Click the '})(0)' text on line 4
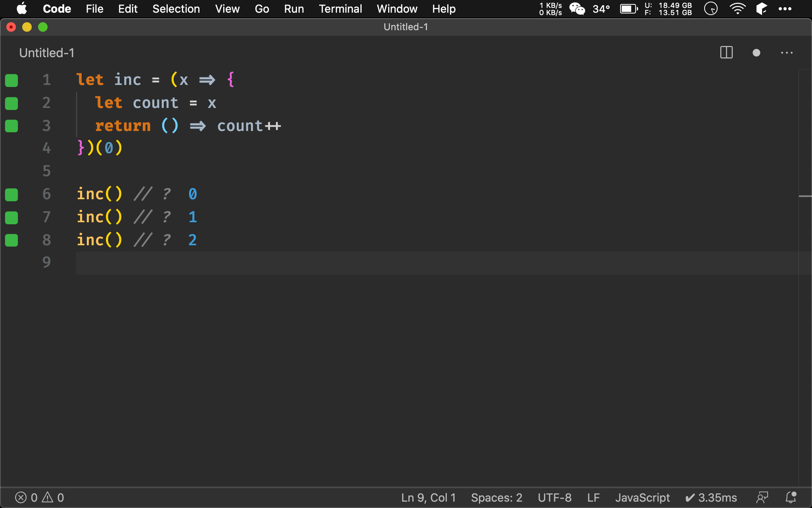This screenshot has height=508, width=812. click(100, 148)
